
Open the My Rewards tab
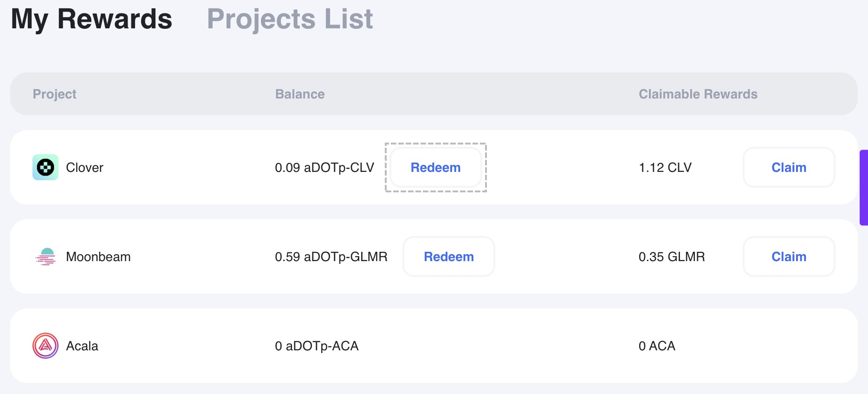pyautogui.click(x=91, y=19)
